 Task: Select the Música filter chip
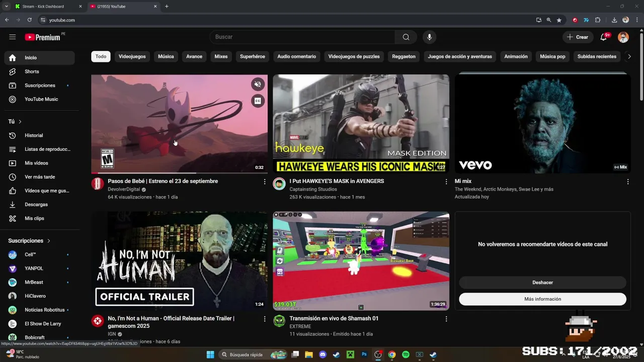click(x=166, y=57)
